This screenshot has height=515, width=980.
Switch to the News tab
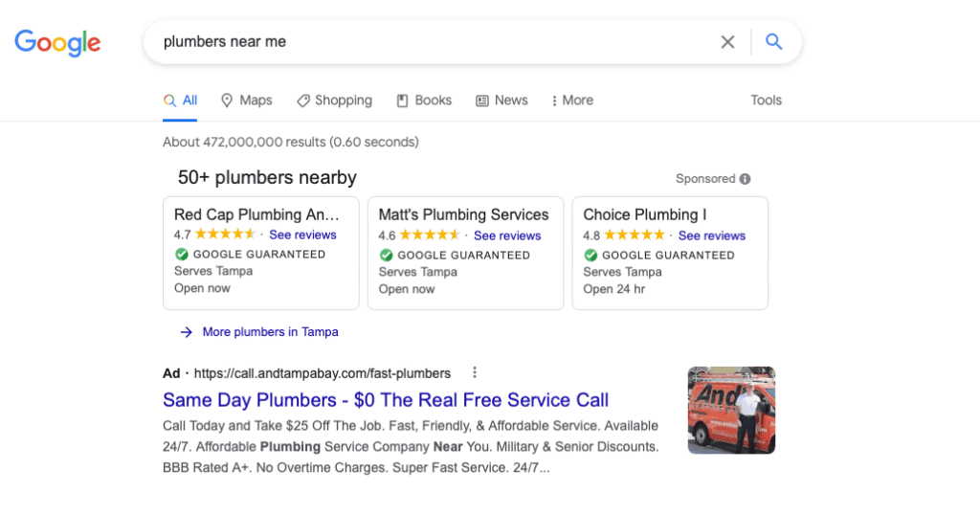[x=501, y=101]
